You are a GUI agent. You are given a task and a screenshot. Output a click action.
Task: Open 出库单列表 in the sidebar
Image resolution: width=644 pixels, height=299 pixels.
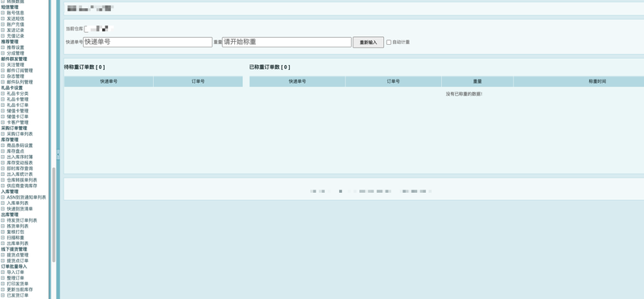[18, 244]
